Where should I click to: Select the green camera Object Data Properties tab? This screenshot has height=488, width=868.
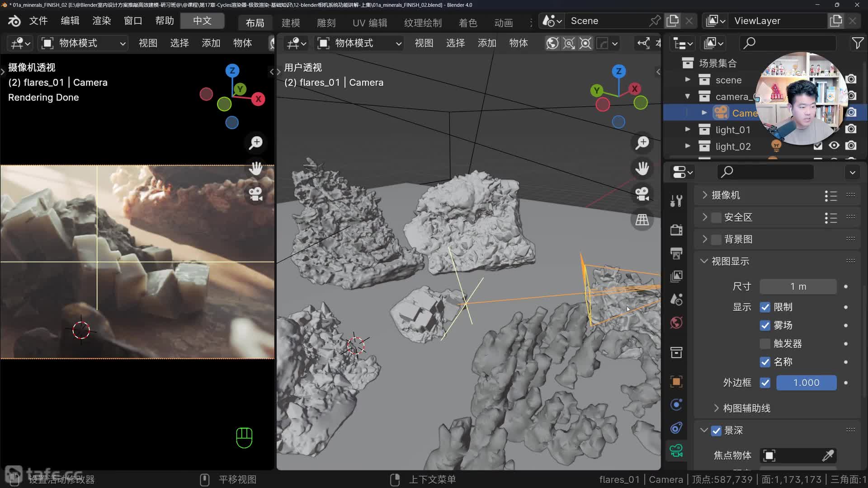pos(676,450)
